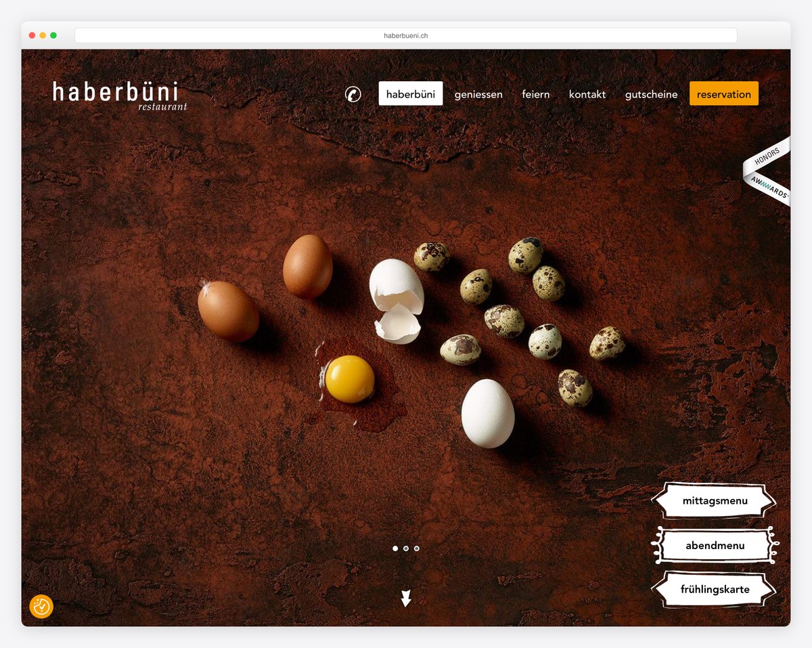Click the orange reservation button
812x648 pixels.
[x=724, y=93]
